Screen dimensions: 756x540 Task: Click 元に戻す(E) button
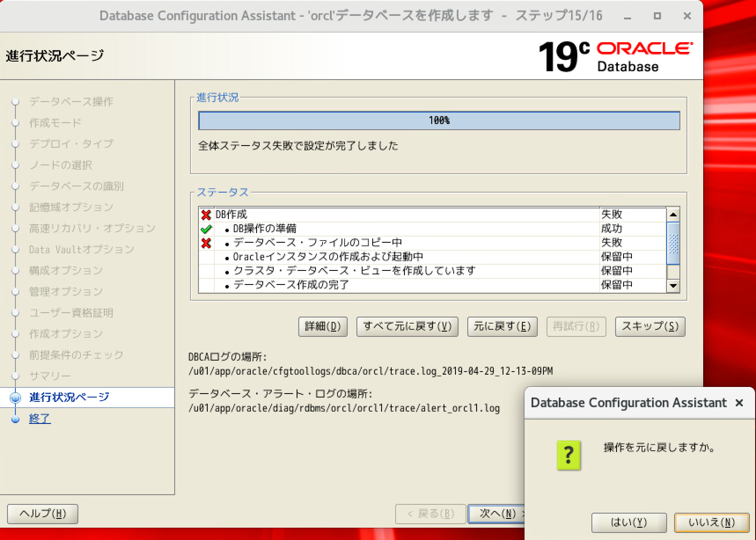click(502, 326)
